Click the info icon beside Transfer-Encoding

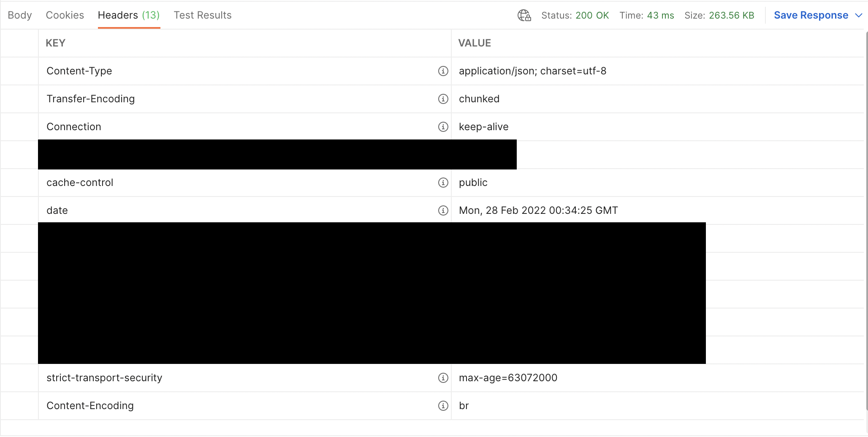(x=442, y=99)
